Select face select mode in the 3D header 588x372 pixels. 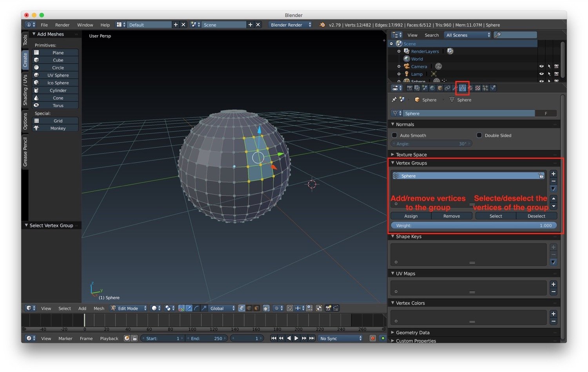(256, 308)
